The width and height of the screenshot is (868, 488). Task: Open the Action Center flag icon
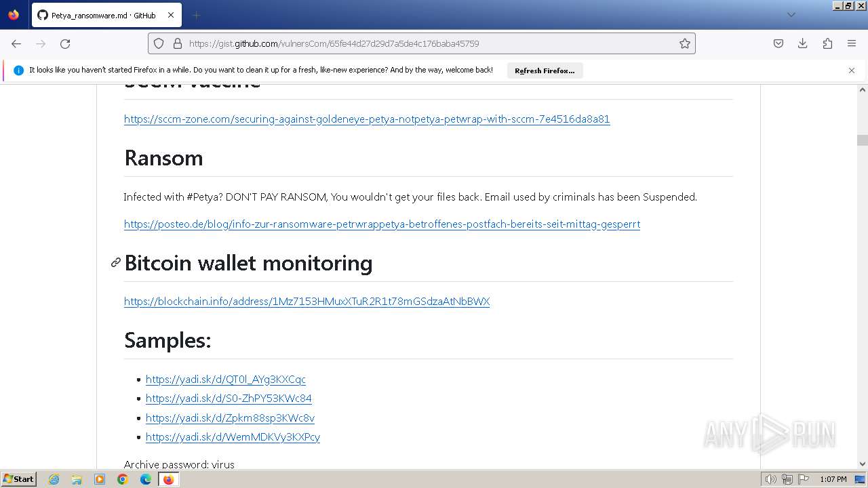(803, 479)
